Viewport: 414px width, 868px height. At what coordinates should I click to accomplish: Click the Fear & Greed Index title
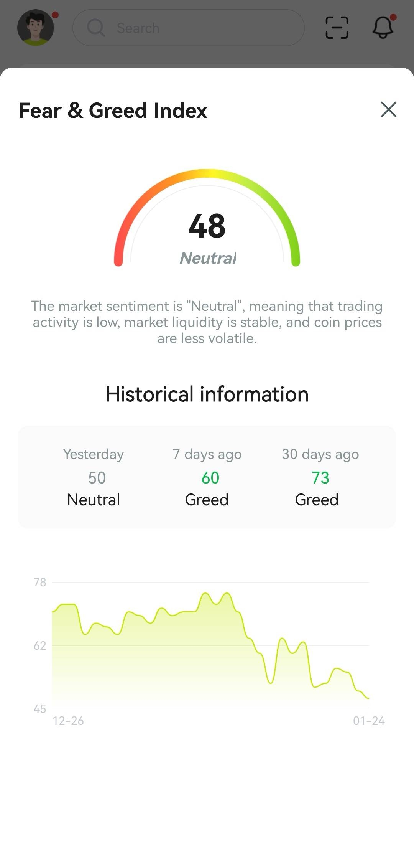(x=113, y=111)
